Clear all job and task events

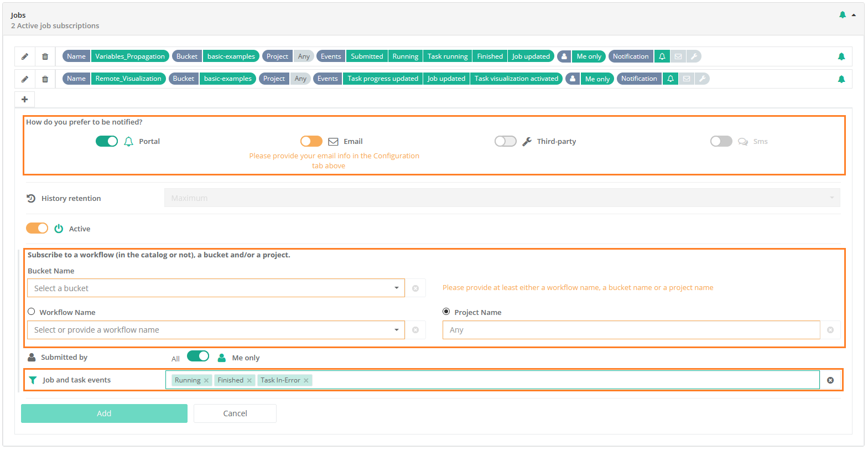830,380
